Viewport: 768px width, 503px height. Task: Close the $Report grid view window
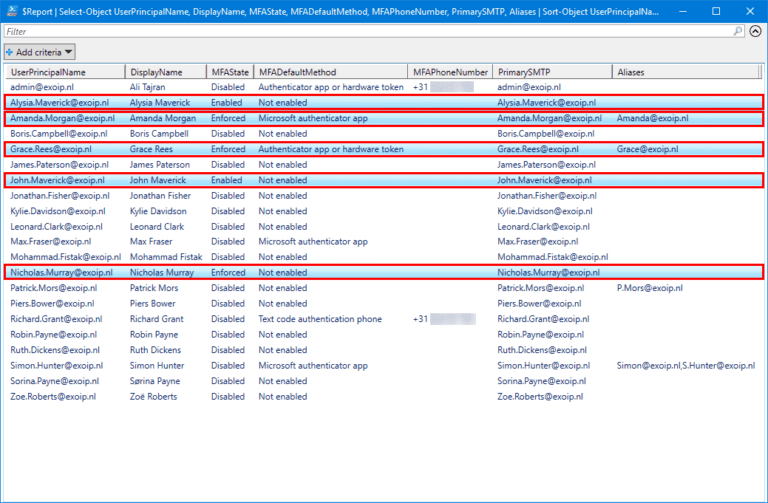pyautogui.click(x=750, y=11)
